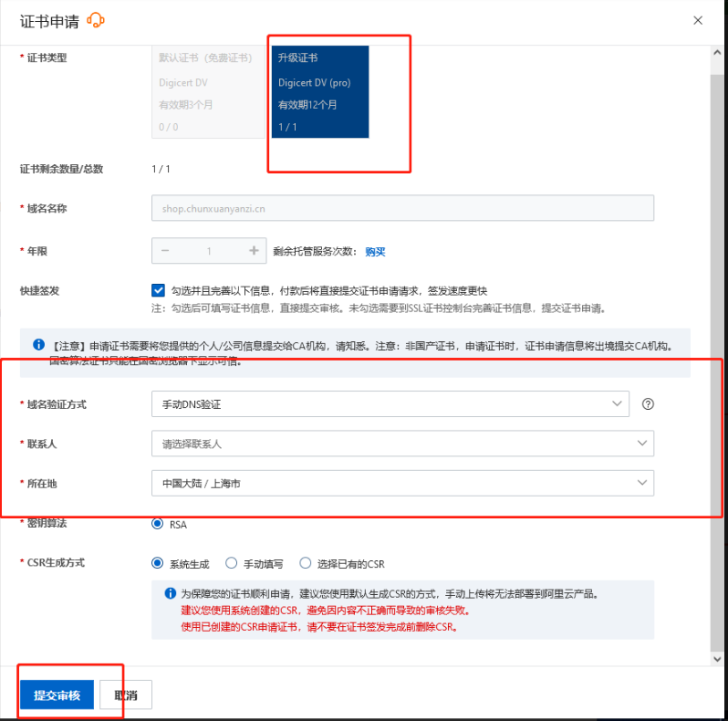Open the 联系人 contact dropdown
The width and height of the screenshot is (728, 721).
tap(402, 444)
